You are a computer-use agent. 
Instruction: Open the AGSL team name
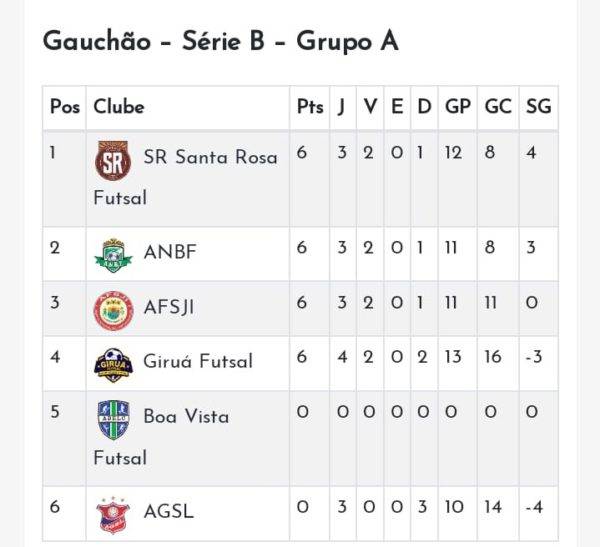[169, 511]
